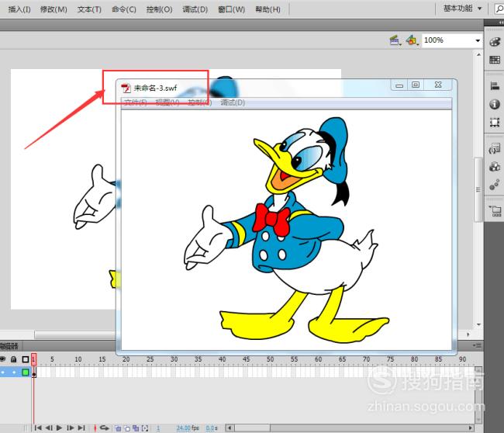Open the main Flash 调试(D) menu

195,9
